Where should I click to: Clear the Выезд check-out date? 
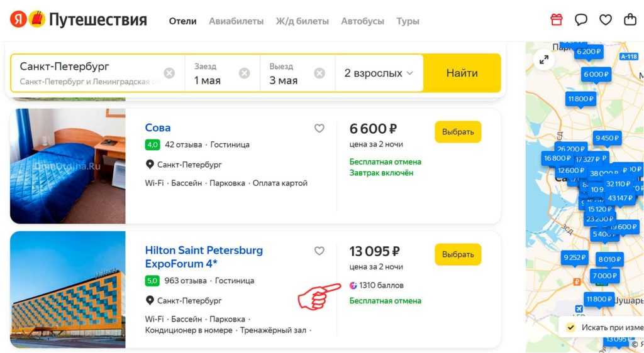tap(319, 73)
